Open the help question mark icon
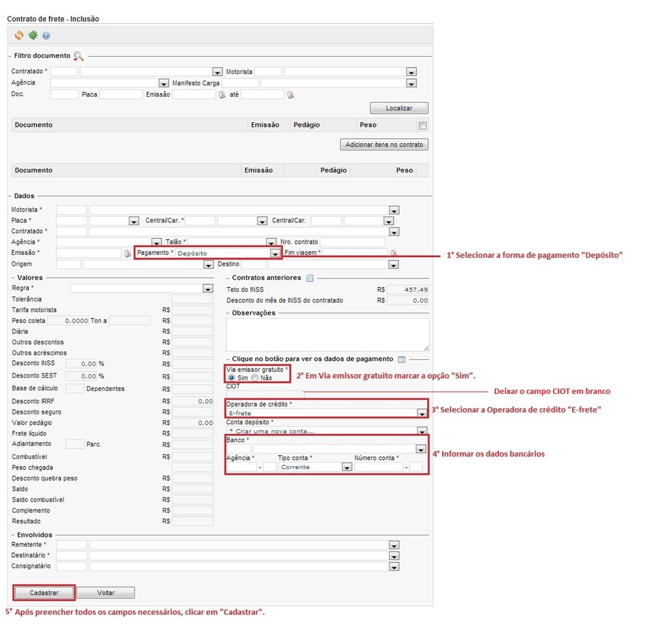The image size is (660, 644). (x=46, y=35)
